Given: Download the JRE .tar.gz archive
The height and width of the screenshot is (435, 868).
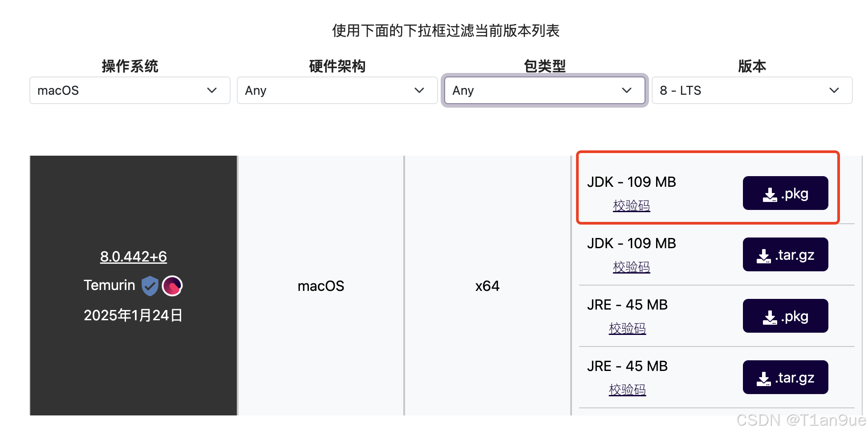Looking at the screenshot, I should pos(785,377).
